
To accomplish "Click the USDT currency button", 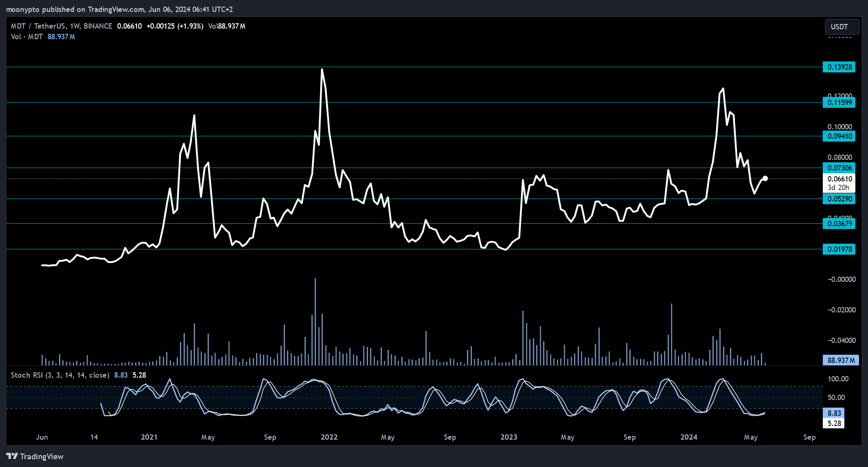I will tap(842, 27).
